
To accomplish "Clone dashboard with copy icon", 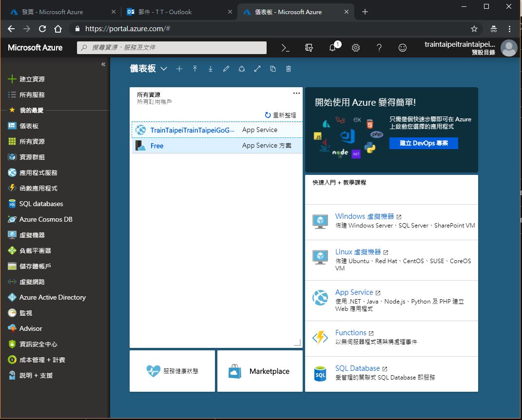I will [272, 69].
